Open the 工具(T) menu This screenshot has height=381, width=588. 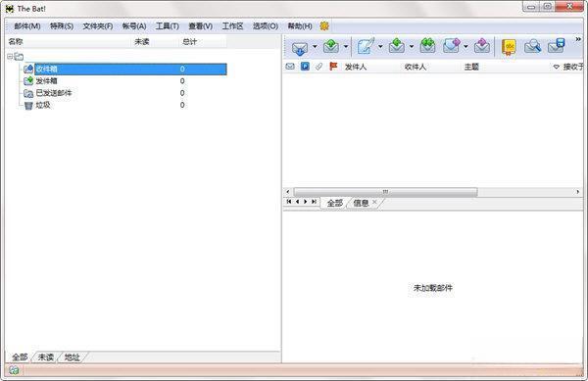pos(168,26)
